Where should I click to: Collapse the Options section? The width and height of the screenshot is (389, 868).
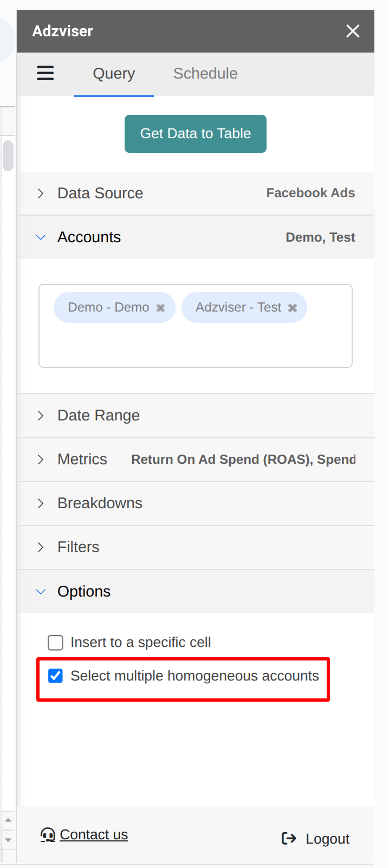pyautogui.click(x=196, y=592)
